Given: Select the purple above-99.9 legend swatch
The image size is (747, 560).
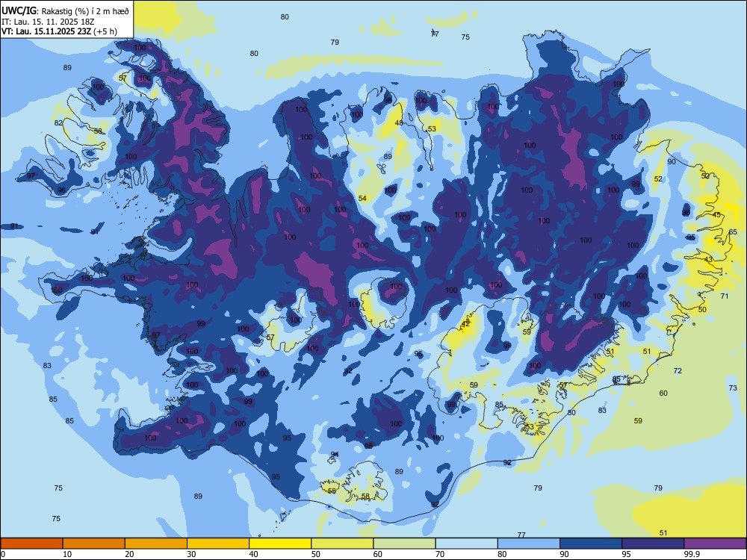Looking at the screenshot, I should click(715, 544).
